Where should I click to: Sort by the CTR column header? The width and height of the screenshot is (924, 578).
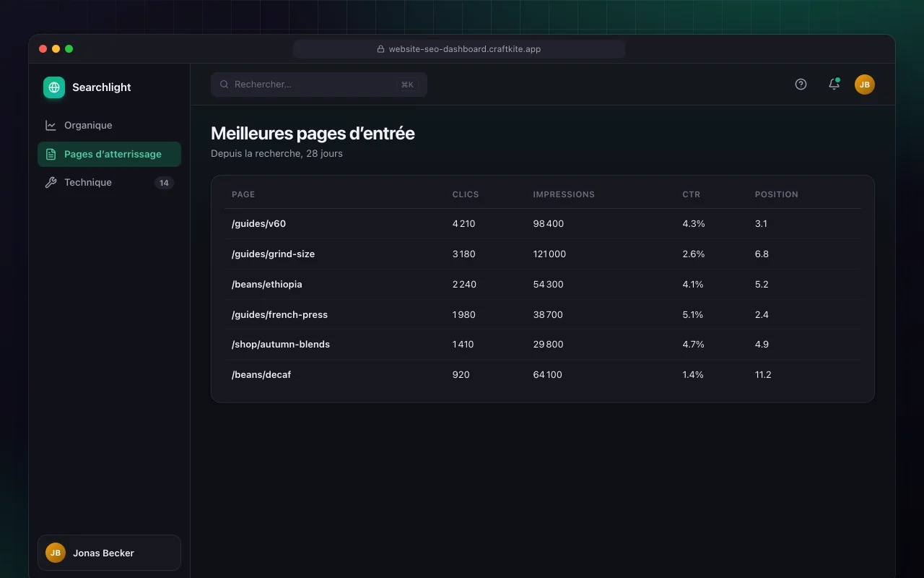(692, 194)
